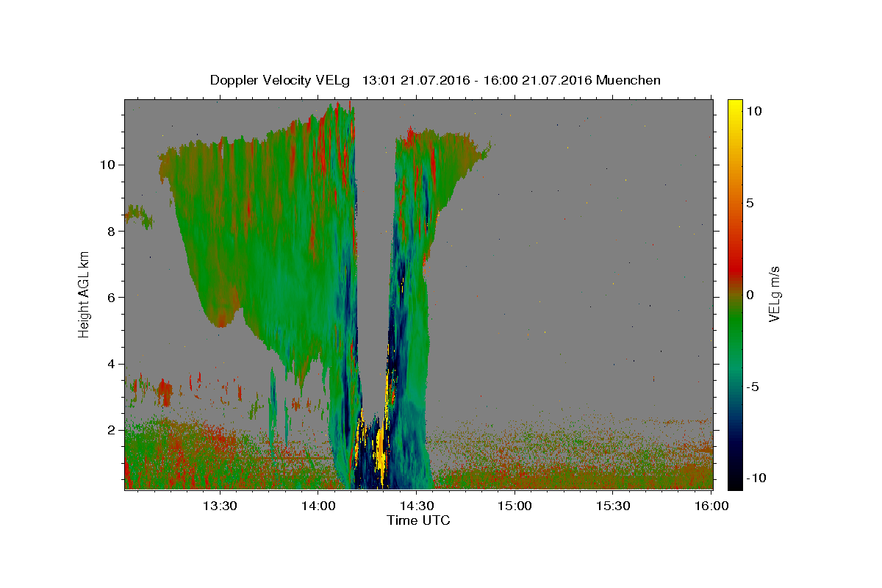Click the 'Time UTC' axis label

pos(418,520)
